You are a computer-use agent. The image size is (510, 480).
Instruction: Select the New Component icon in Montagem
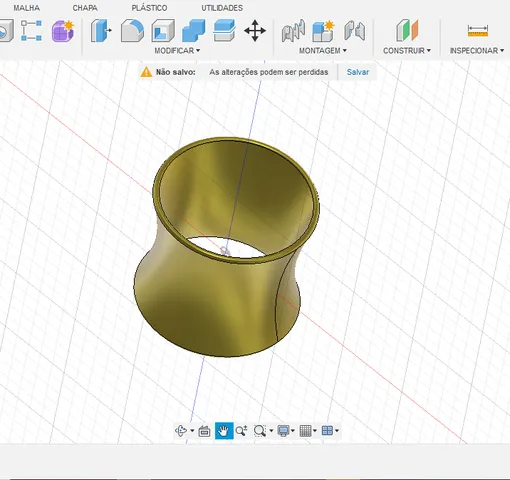[323, 31]
